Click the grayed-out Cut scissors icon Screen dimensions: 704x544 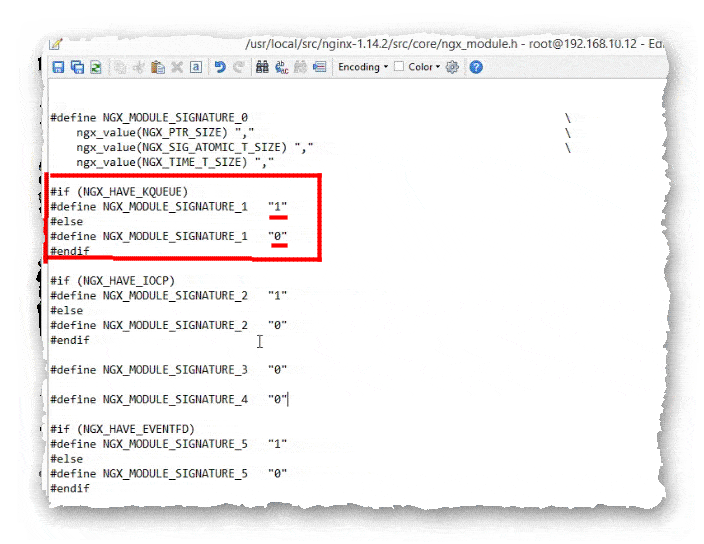pyautogui.click(x=139, y=67)
